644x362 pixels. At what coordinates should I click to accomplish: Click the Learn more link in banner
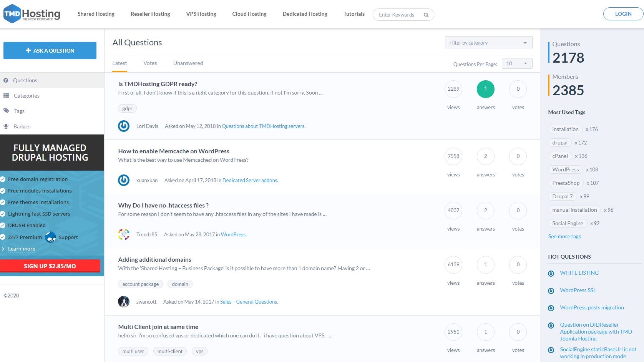[22, 249]
